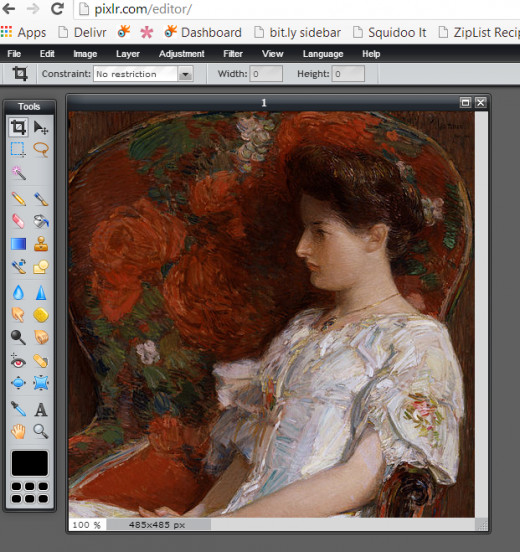Select the Pencil tool
Screen dimensions: 520x552
tap(18, 199)
